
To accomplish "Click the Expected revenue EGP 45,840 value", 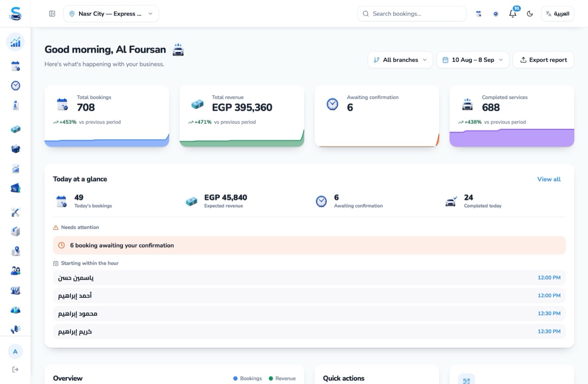I will (x=226, y=197).
